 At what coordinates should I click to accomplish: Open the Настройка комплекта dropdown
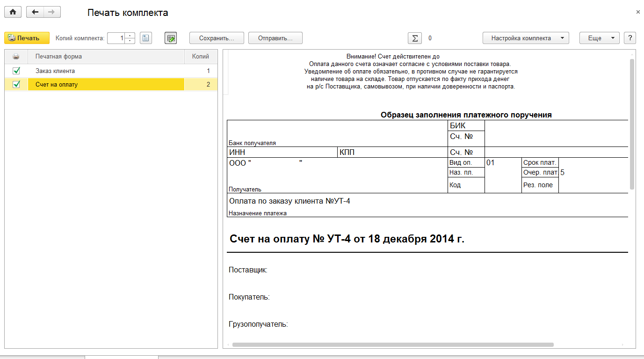click(x=526, y=38)
